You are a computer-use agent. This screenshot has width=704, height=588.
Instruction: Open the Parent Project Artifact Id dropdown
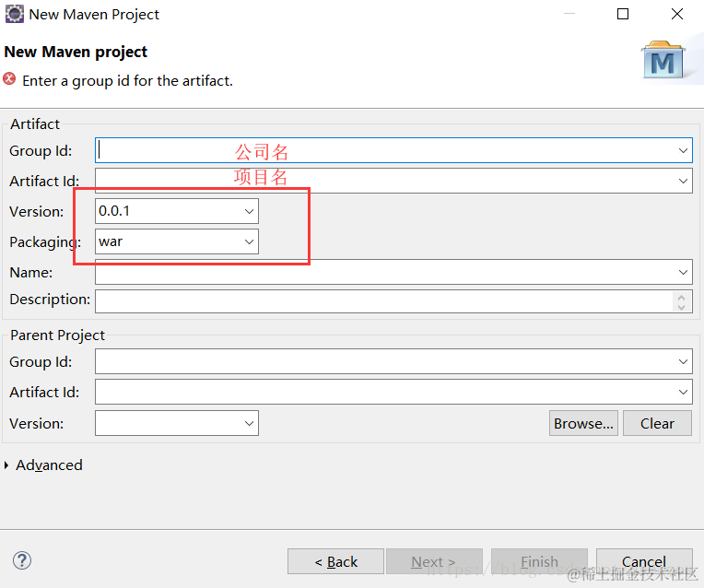[x=683, y=392]
